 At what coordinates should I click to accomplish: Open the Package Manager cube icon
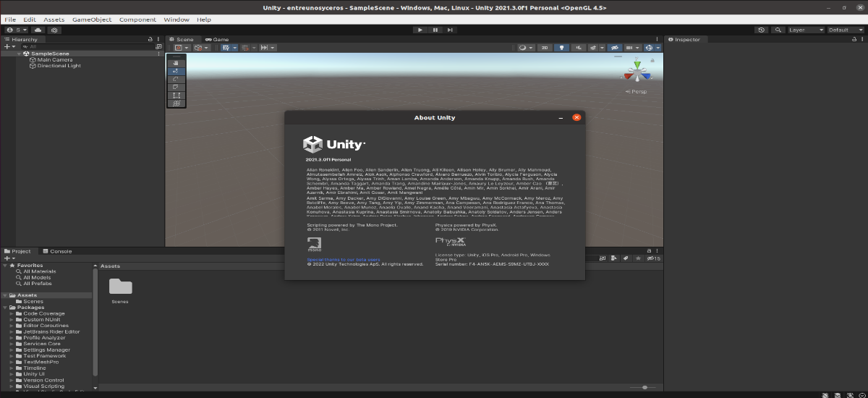[x=54, y=30]
